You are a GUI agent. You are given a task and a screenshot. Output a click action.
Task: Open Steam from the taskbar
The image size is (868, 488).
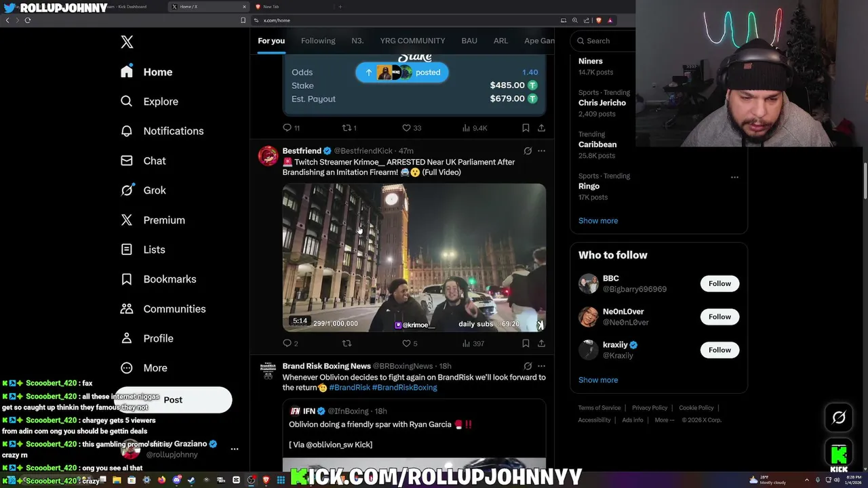[x=191, y=480]
